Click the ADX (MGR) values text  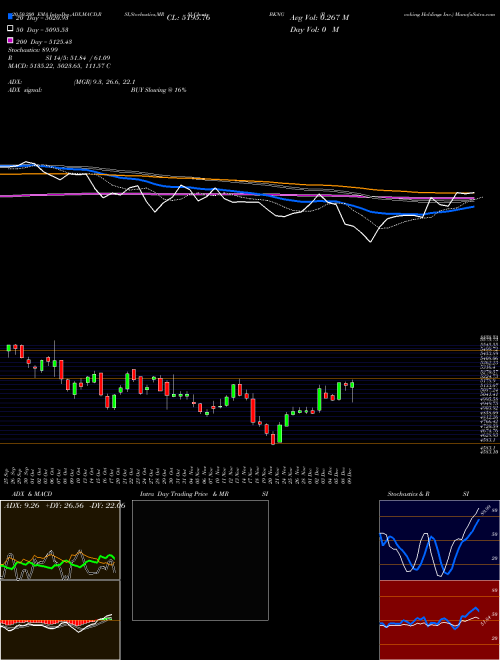click(x=104, y=82)
